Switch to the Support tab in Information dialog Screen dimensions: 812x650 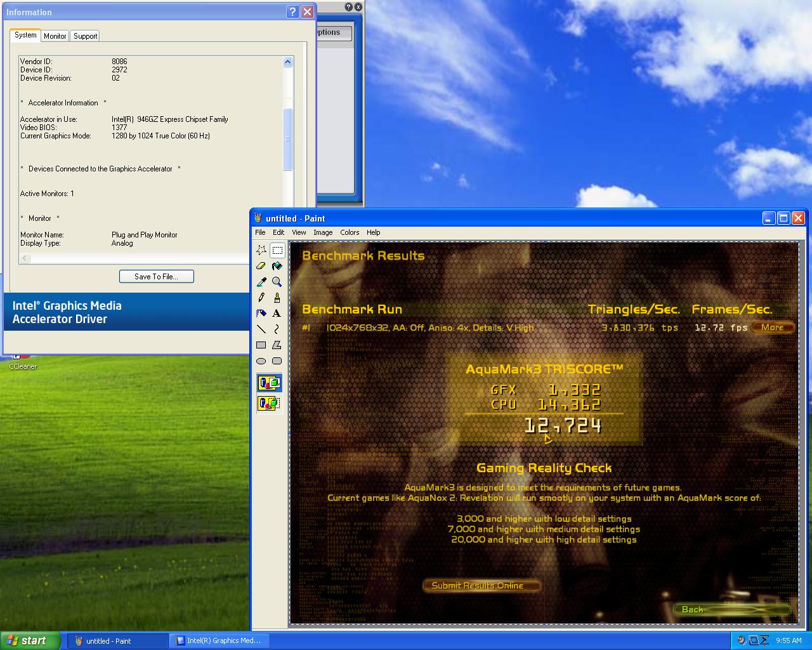(x=85, y=36)
